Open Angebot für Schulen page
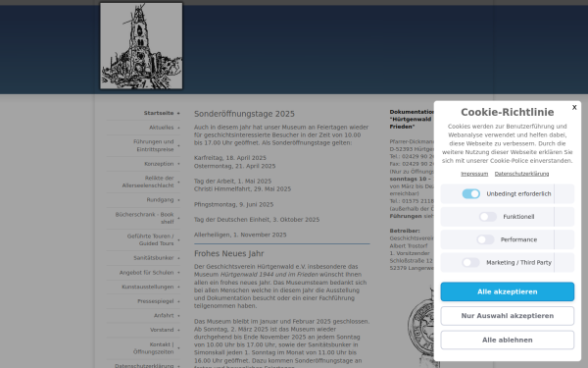588x368 pixels. click(x=147, y=273)
